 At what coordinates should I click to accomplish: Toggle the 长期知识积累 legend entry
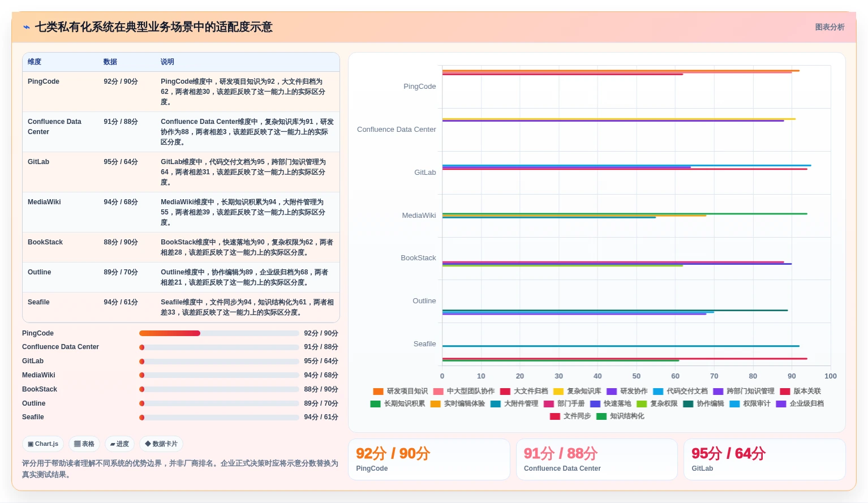point(398,403)
